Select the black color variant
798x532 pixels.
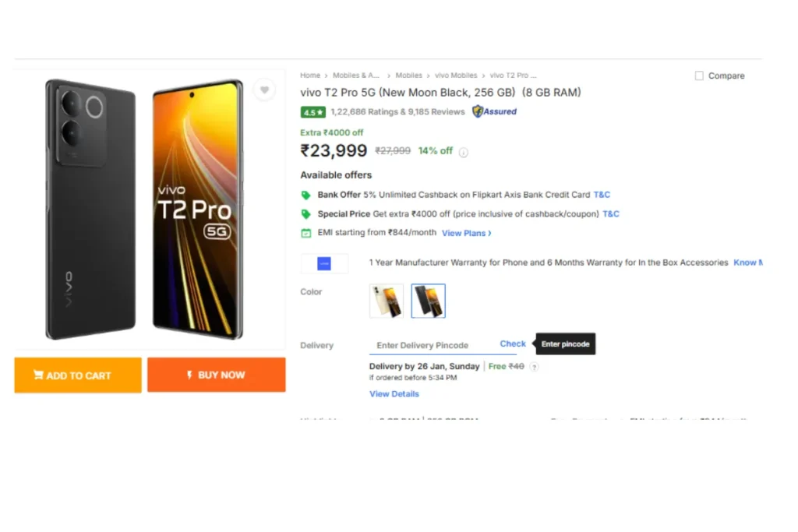tap(428, 301)
